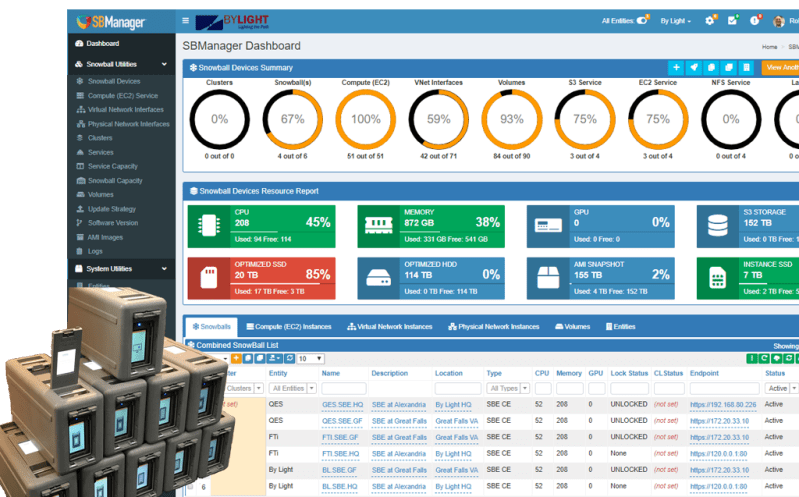Switch to the Snowballs tab

(x=211, y=327)
